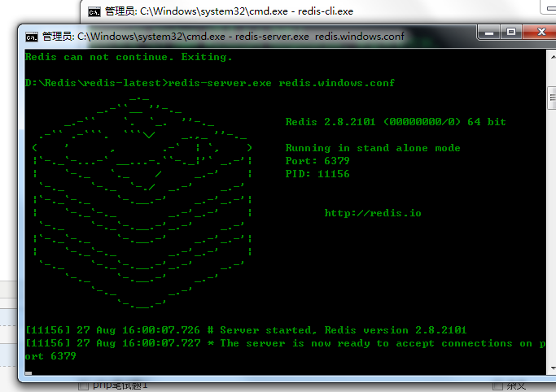The image size is (556, 392).
Task: Minimize the redis-server console window
Action: tap(489, 33)
